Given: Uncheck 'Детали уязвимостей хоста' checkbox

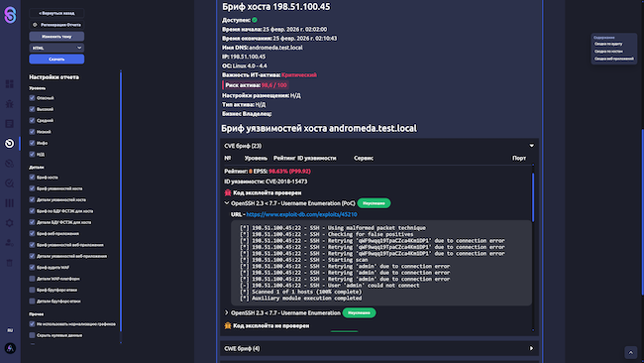Looking at the screenshot, I should [32, 199].
